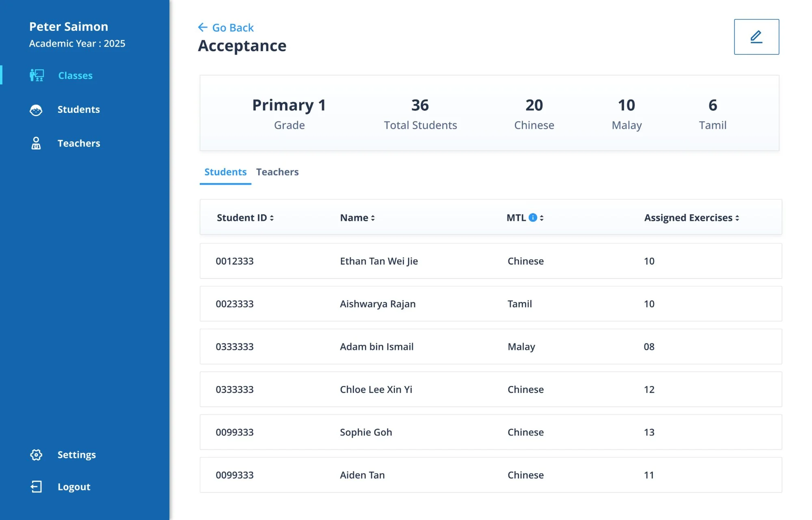
Task: Click assigned exercises value 13
Action: click(649, 432)
